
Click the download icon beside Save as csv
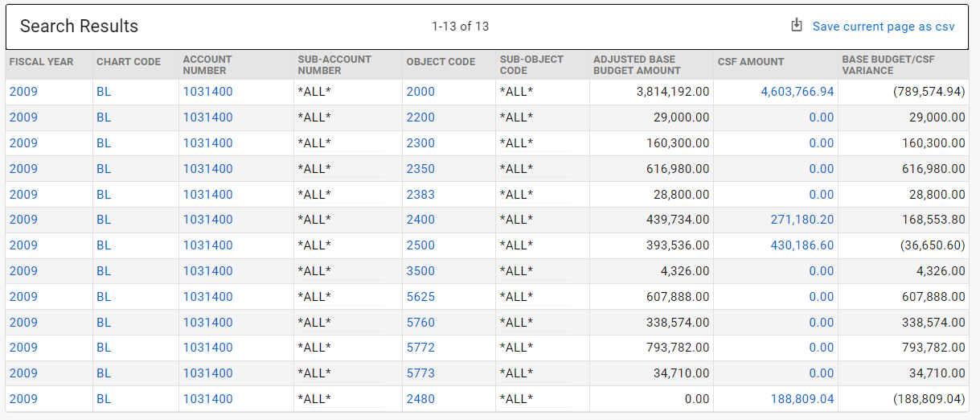797,25
